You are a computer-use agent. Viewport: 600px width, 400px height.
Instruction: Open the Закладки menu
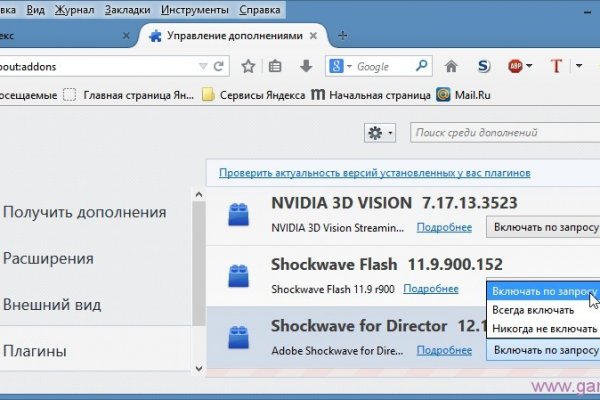coord(130,8)
